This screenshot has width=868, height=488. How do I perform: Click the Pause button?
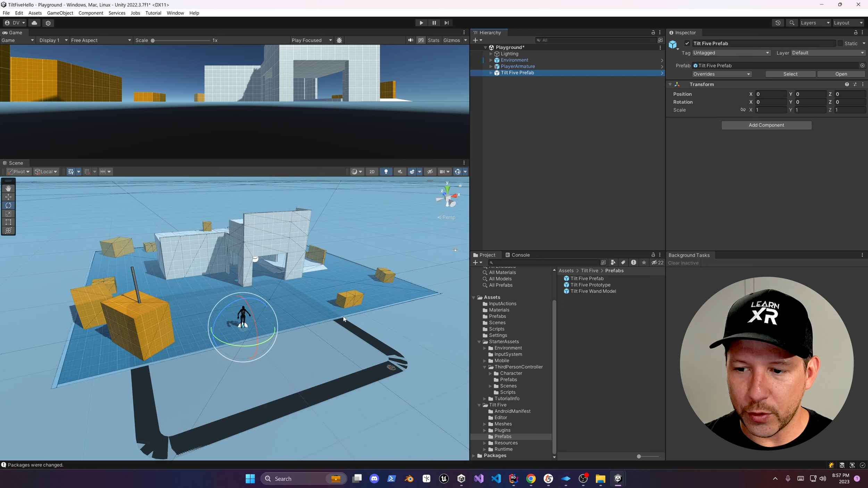click(x=434, y=23)
